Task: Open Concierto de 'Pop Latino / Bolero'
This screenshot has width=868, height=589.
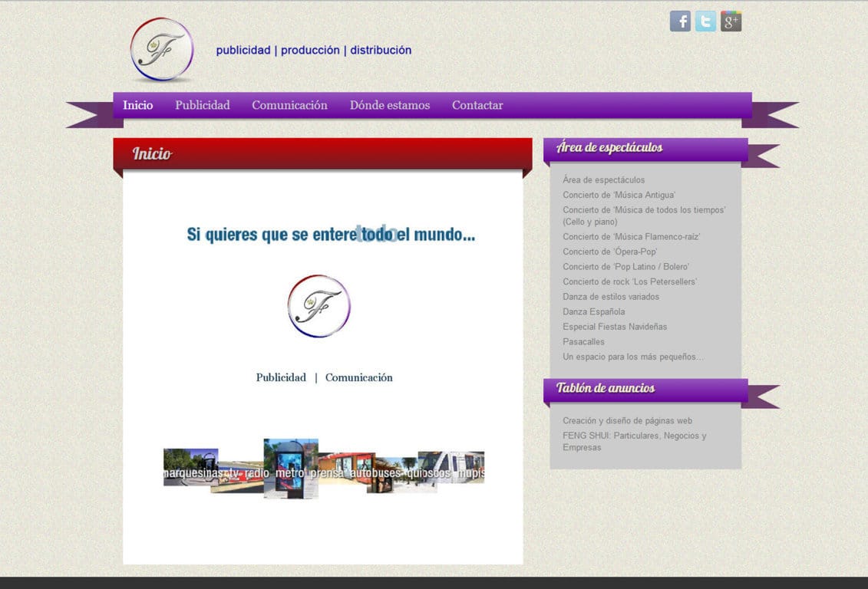Action: [x=626, y=267]
